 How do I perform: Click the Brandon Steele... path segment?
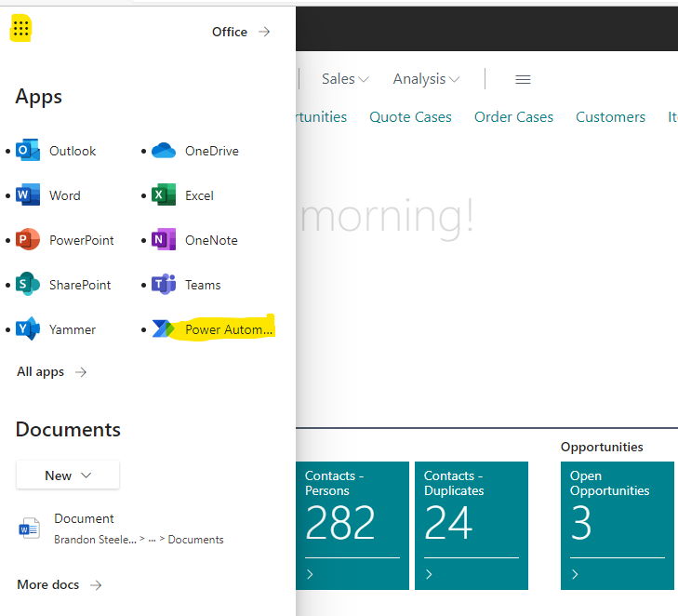95,540
